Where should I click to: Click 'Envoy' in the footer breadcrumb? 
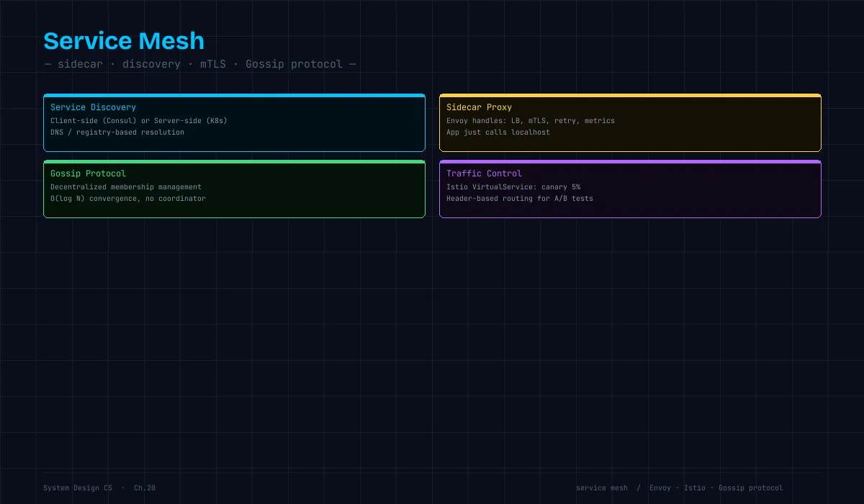point(660,488)
